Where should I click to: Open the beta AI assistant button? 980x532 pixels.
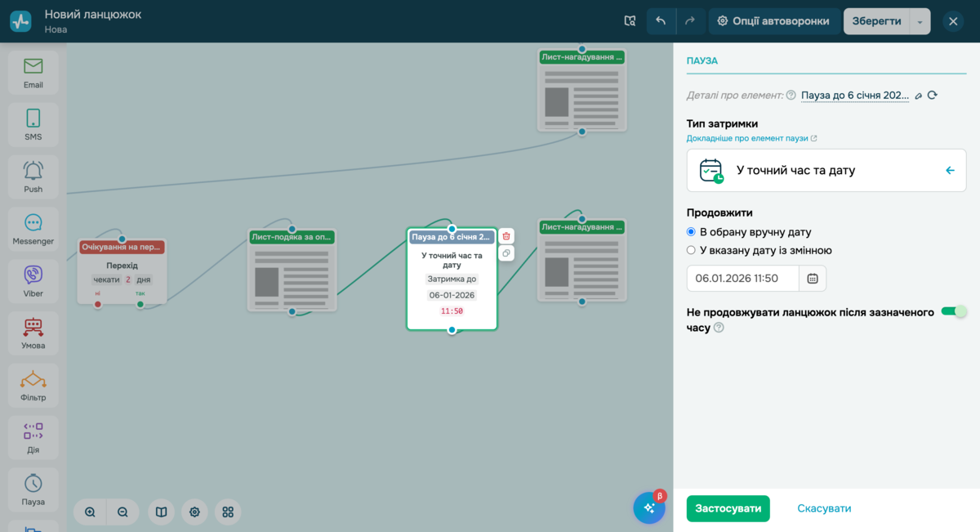click(x=649, y=507)
